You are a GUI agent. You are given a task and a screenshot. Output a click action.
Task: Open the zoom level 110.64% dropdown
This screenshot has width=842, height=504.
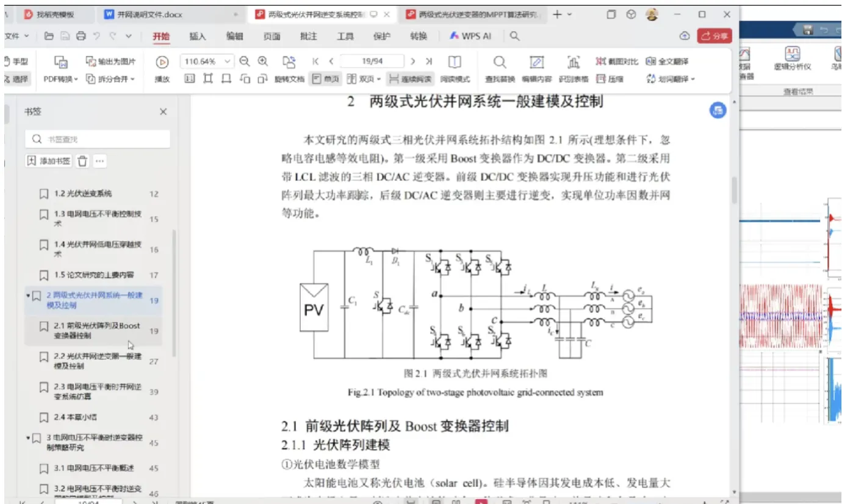tap(228, 61)
